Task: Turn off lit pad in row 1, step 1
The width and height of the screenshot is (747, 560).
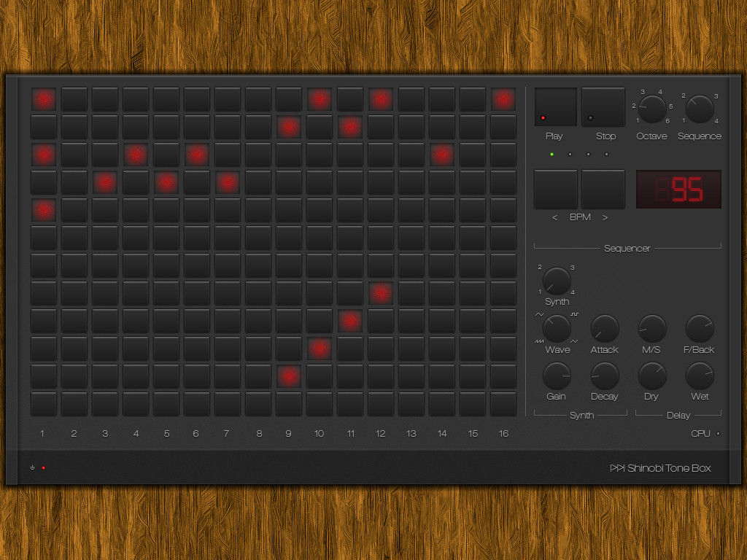Action: pyautogui.click(x=44, y=99)
